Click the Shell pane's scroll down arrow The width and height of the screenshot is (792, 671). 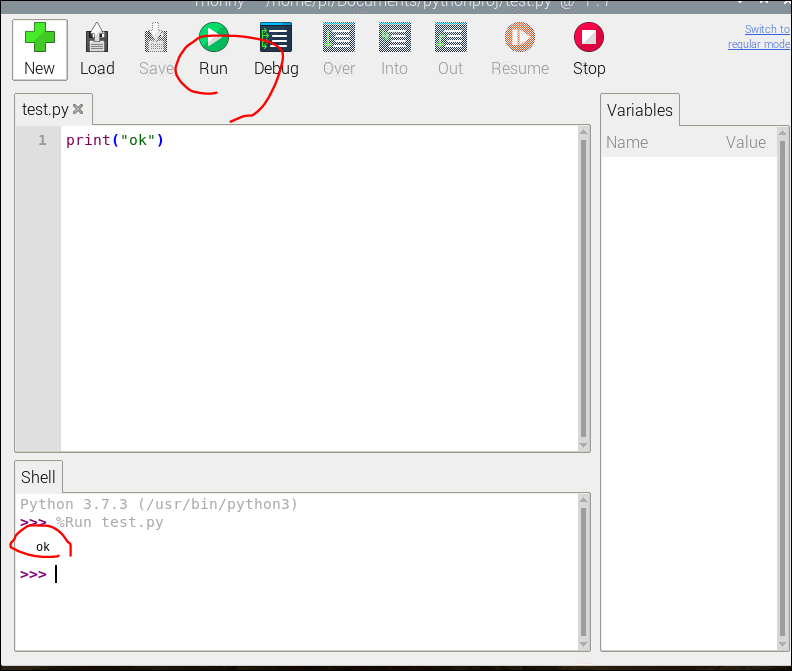pos(583,644)
